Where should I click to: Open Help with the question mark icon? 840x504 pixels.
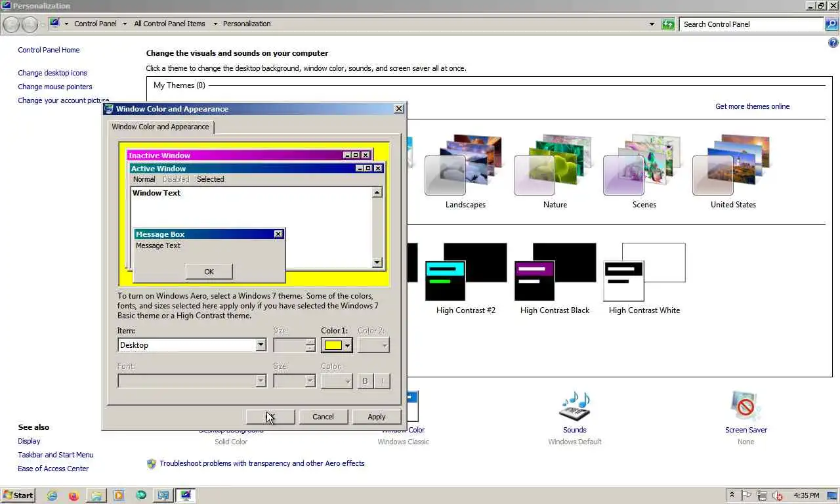833,43
